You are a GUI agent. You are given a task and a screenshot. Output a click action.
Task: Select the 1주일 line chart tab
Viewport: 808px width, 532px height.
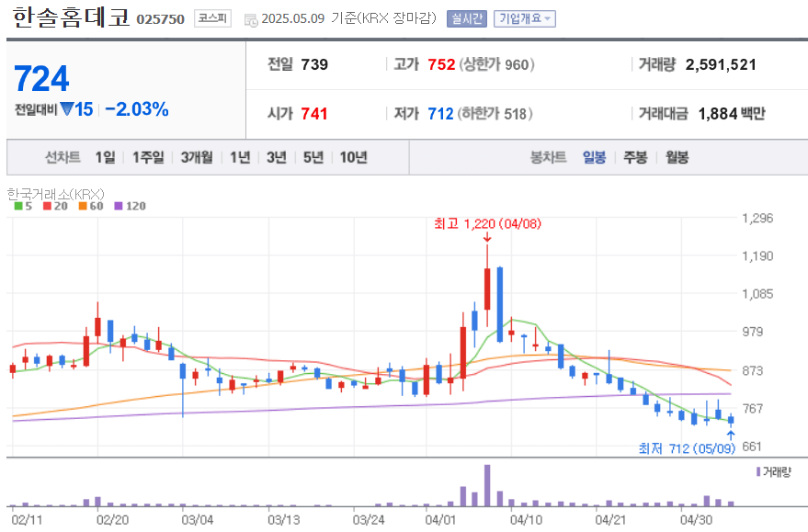click(x=148, y=157)
